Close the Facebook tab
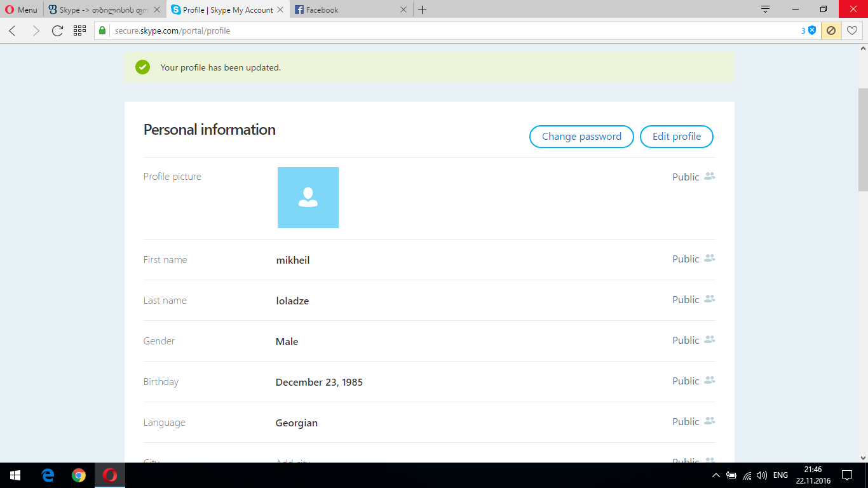868x488 pixels. (x=403, y=10)
